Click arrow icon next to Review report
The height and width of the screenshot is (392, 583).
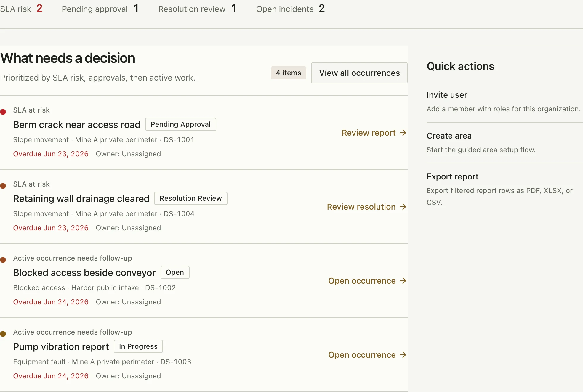403,133
